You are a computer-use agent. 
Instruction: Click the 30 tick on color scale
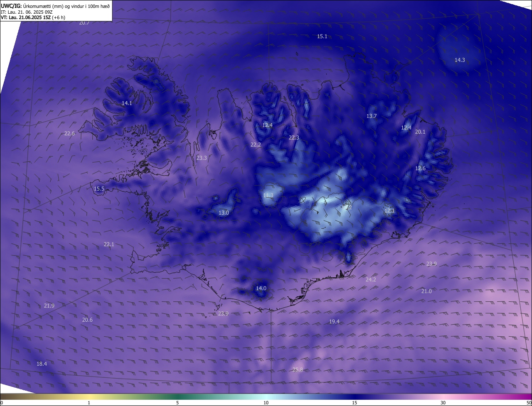[443, 403]
